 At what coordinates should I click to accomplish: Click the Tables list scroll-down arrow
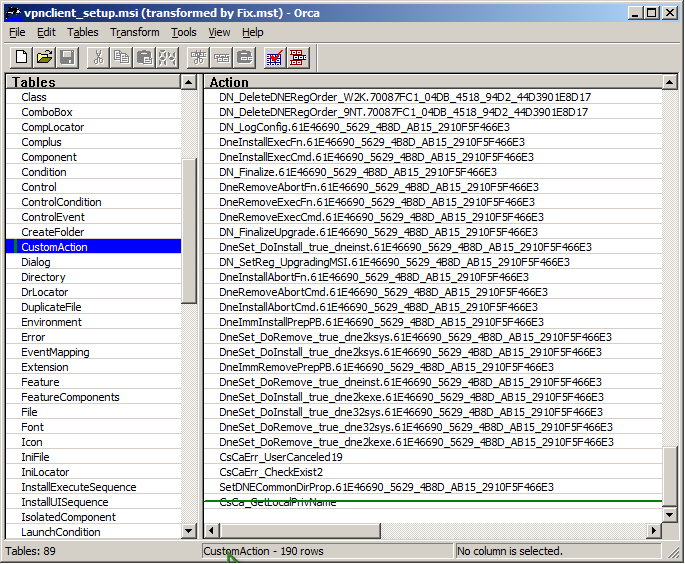(189, 531)
